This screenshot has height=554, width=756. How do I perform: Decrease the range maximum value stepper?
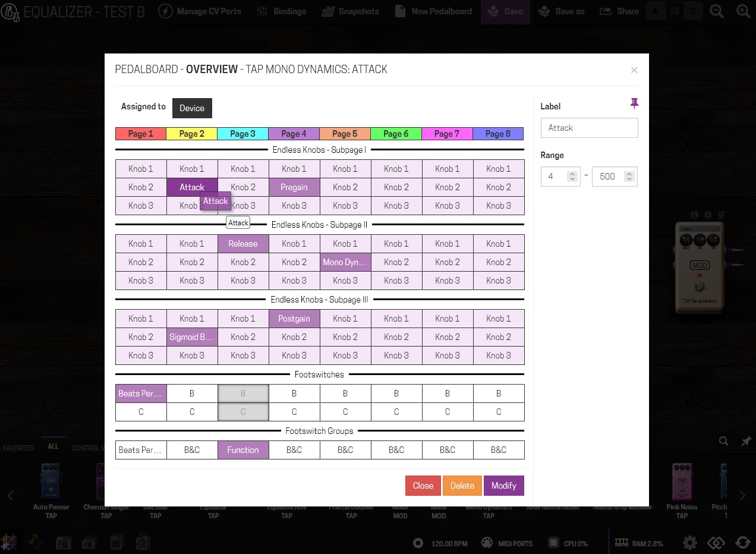click(629, 180)
